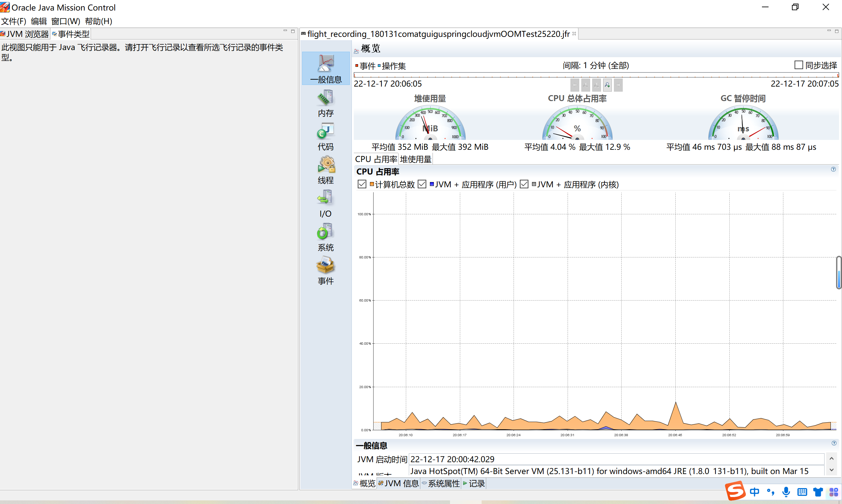
Task: Open the 文件(F) menu
Action: click(14, 21)
